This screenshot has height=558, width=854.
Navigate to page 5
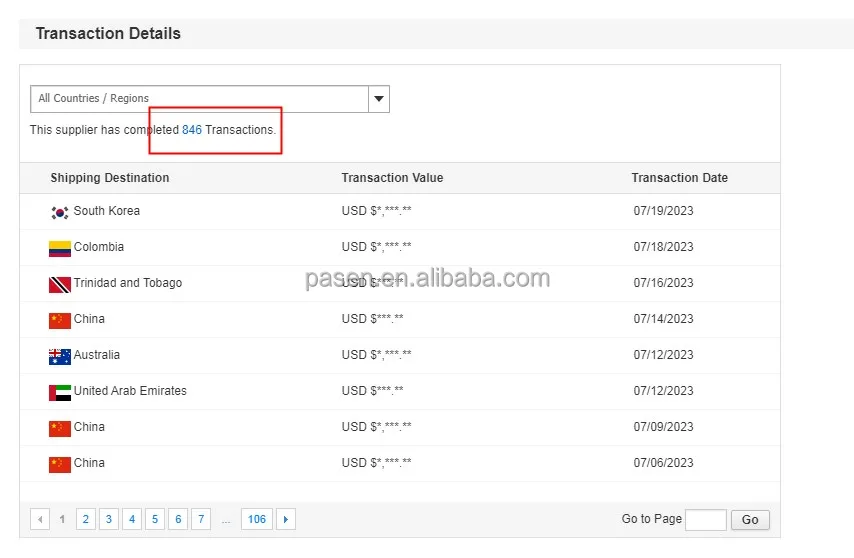[x=155, y=519]
